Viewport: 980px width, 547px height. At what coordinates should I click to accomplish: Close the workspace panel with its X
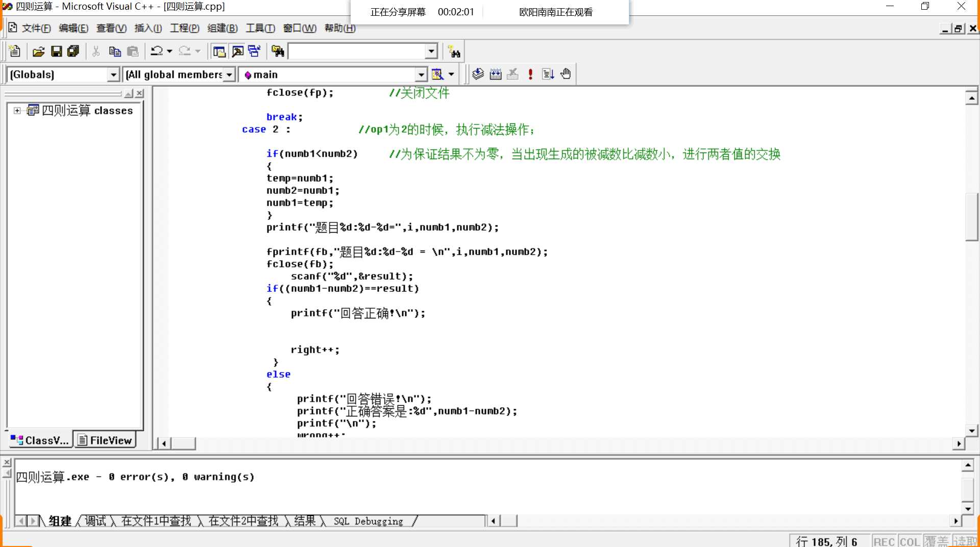140,94
